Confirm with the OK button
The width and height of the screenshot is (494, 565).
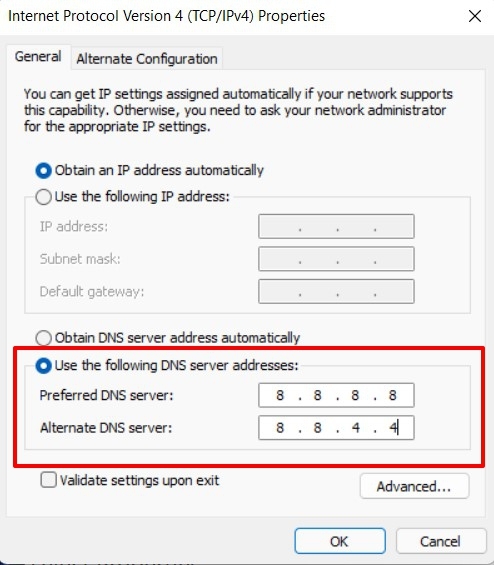point(339,541)
